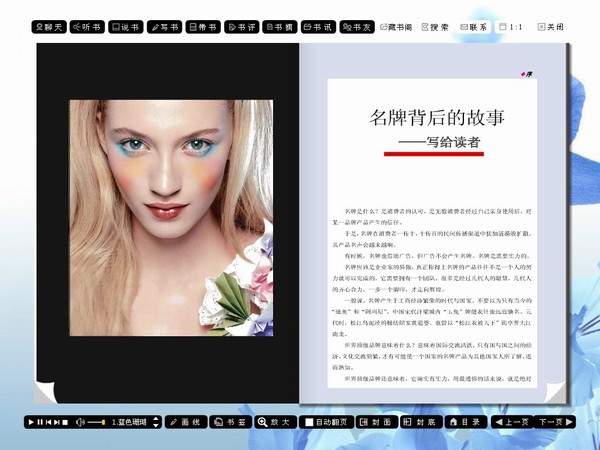600x450 pixels.
Task: Go to 下一页 next page
Action: pyautogui.click(x=555, y=422)
